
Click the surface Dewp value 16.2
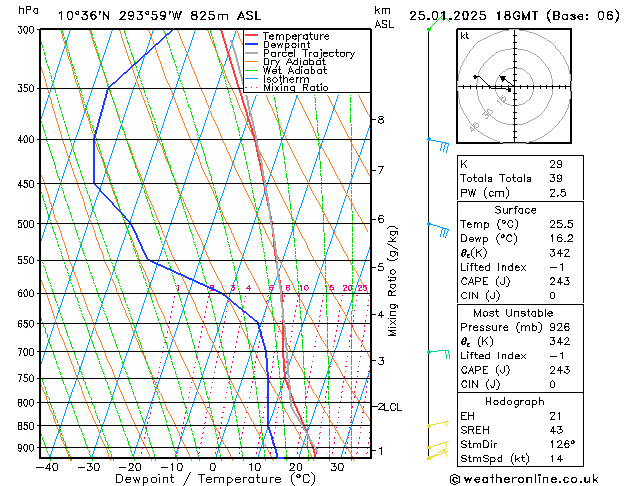pos(561,238)
